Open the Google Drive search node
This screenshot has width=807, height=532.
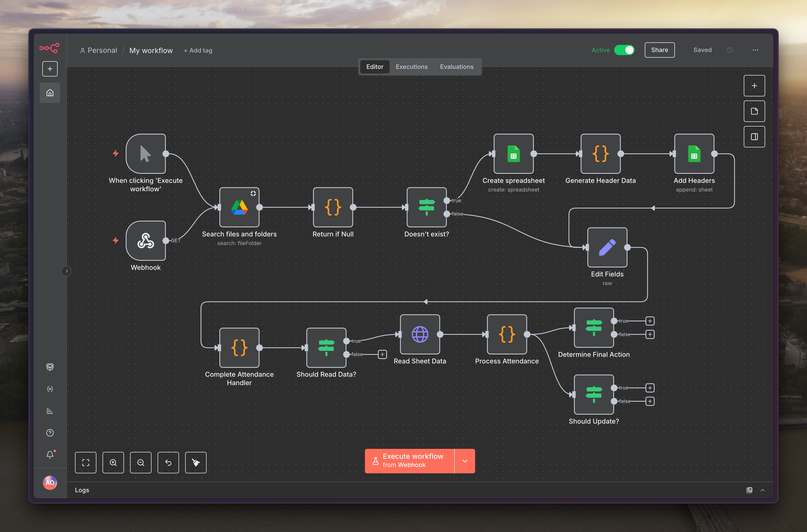point(239,207)
